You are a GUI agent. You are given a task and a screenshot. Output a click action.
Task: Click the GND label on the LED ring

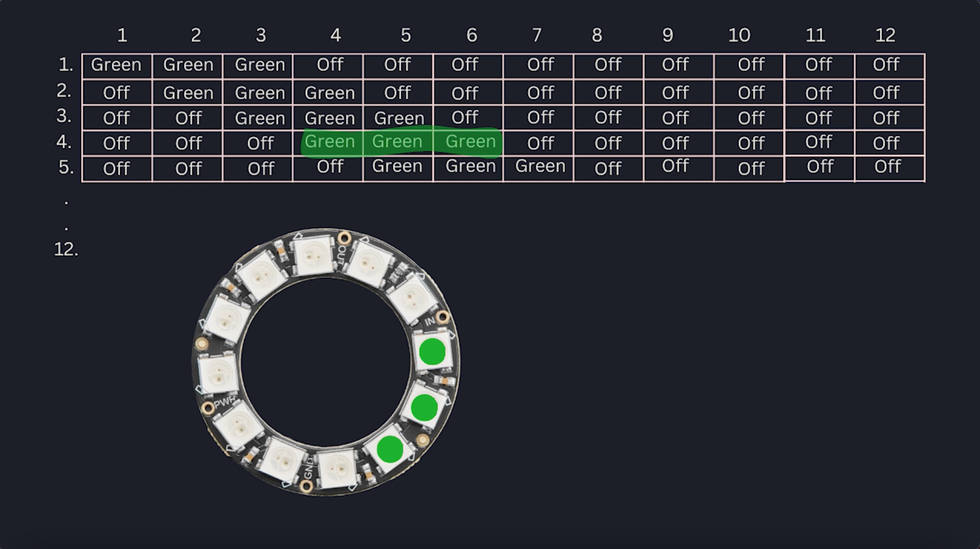308,469
